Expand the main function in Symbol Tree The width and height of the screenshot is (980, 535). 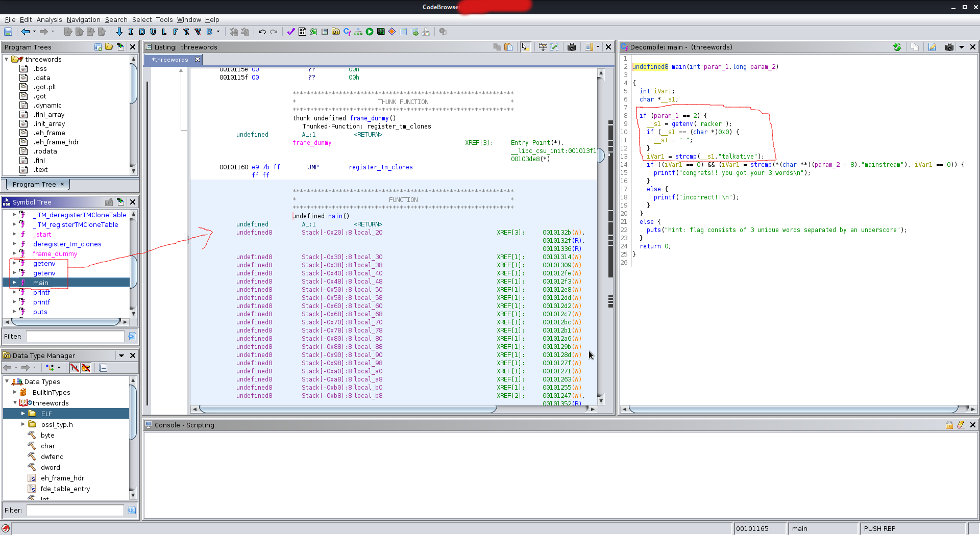pos(14,283)
